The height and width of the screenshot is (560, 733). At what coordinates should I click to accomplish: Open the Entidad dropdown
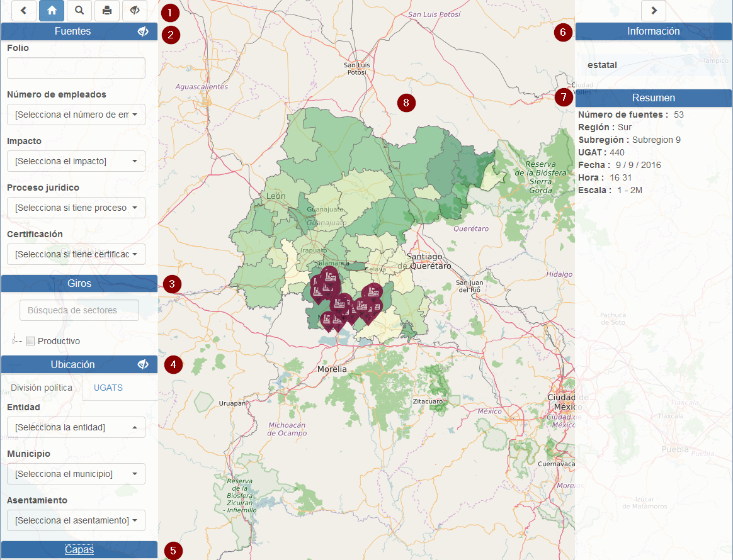[76, 427]
